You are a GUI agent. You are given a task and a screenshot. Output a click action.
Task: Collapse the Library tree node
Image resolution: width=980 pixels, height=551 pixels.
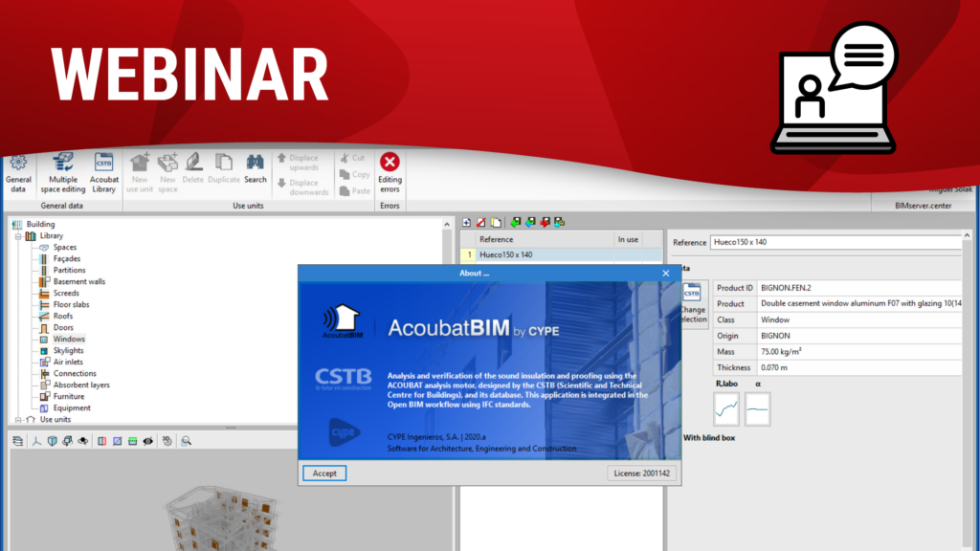[x=18, y=235]
